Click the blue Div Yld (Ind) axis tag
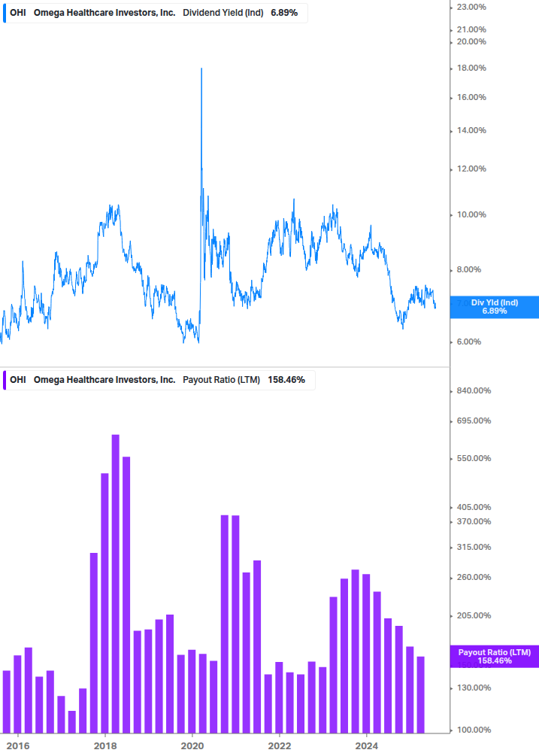 click(x=494, y=307)
